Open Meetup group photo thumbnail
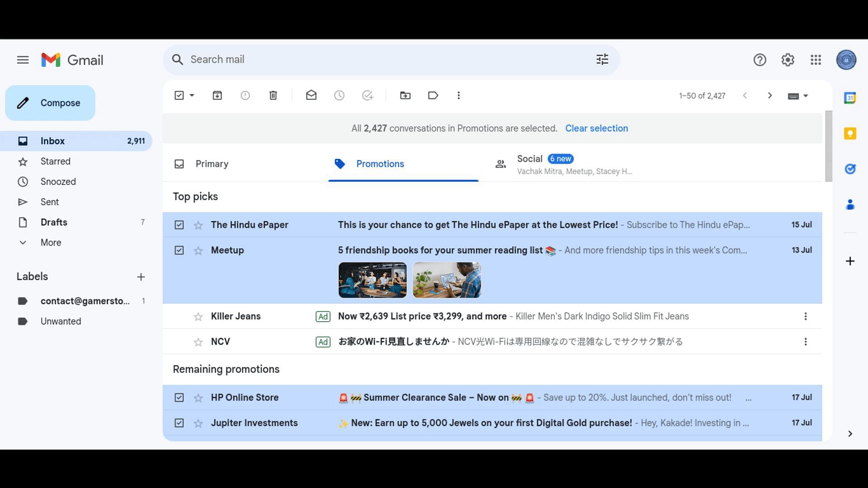The image size is (868, 488). (x=373, y=280)
